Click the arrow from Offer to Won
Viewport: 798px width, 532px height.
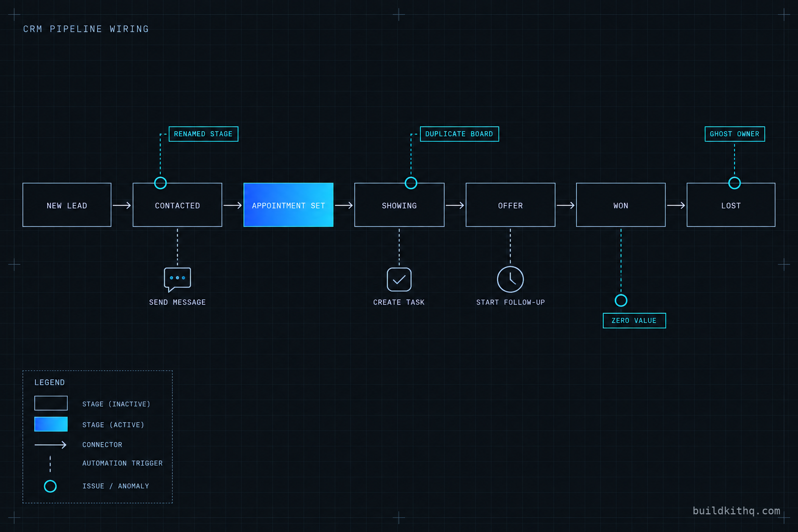[566, 205]
